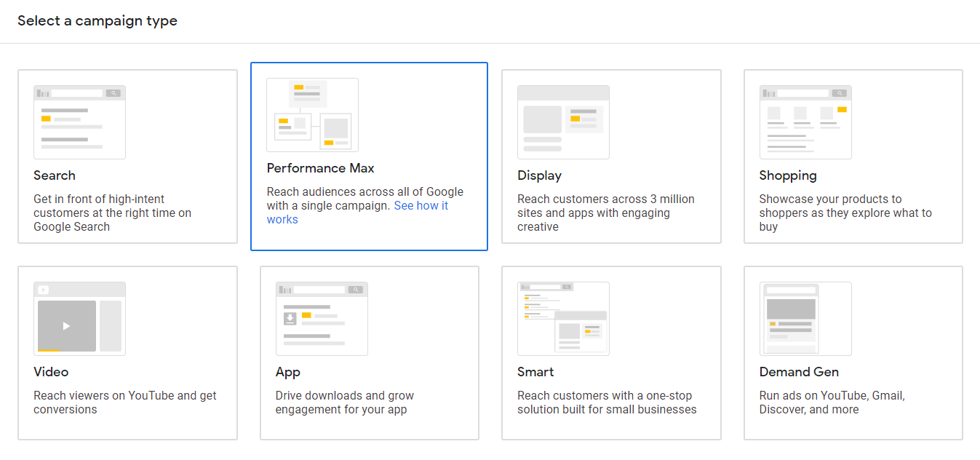The height and width of the screenshot is (460, 980).
Task: Click 'one-stop solution built for small businesses' text
Action: [607, 402]
